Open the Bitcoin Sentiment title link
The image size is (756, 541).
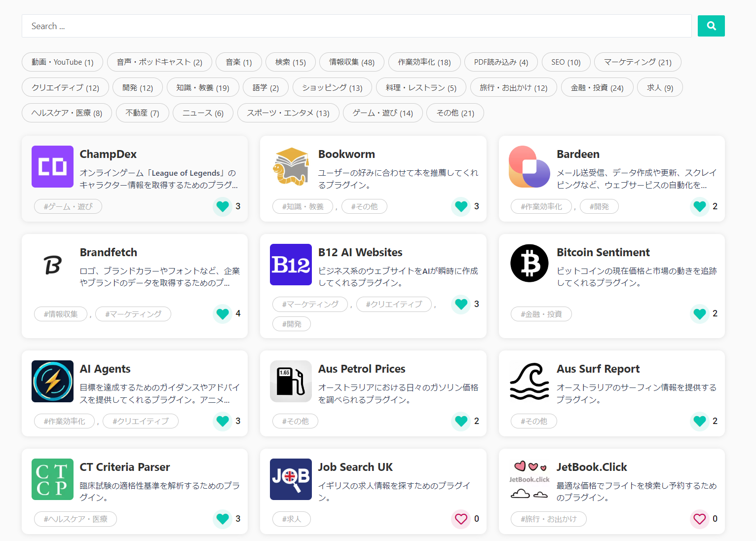(x=603, y=252)
